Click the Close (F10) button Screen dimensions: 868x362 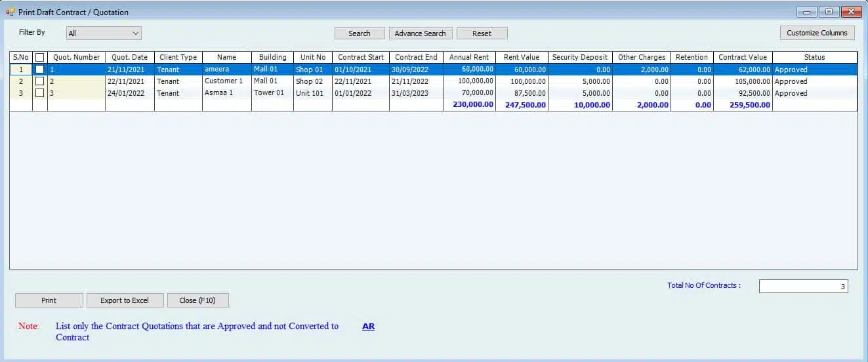coord(197,300)
